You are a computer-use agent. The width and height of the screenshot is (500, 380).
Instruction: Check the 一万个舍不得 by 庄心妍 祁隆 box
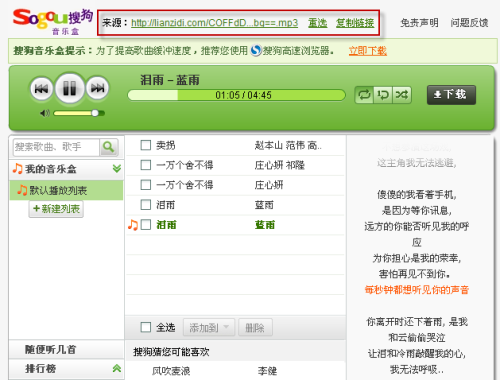[x=146, y=165]
